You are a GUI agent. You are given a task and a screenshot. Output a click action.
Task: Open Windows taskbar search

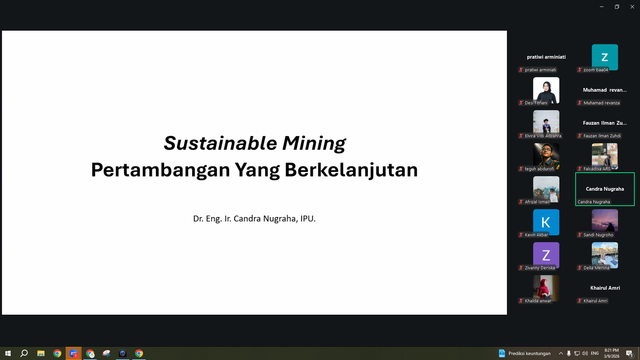click(x=24, y=353)
